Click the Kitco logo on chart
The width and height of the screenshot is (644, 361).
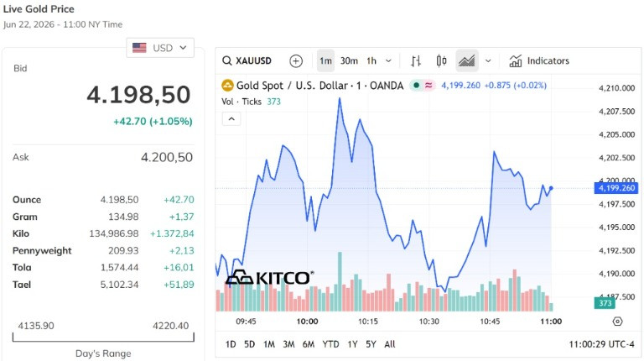pos(270,278)
